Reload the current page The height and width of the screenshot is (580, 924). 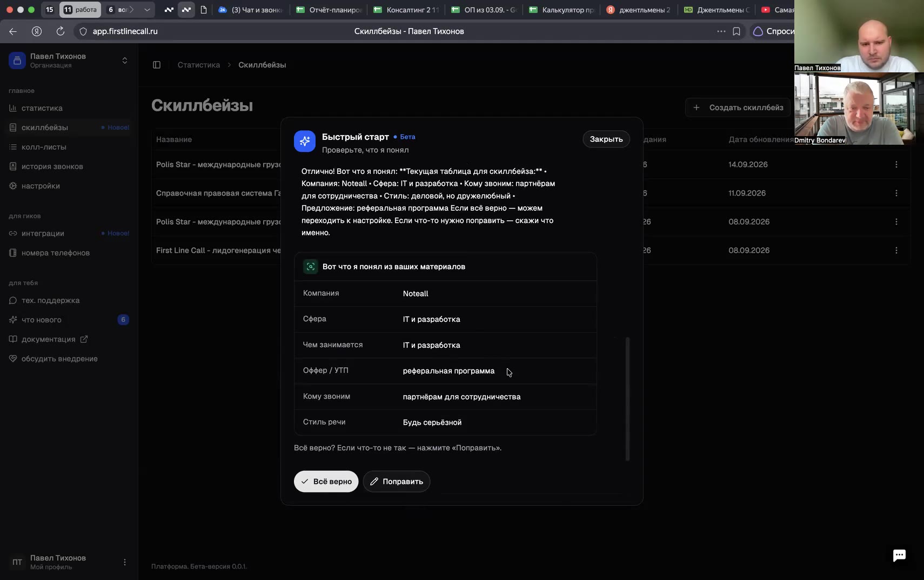(x=61, y=31)
